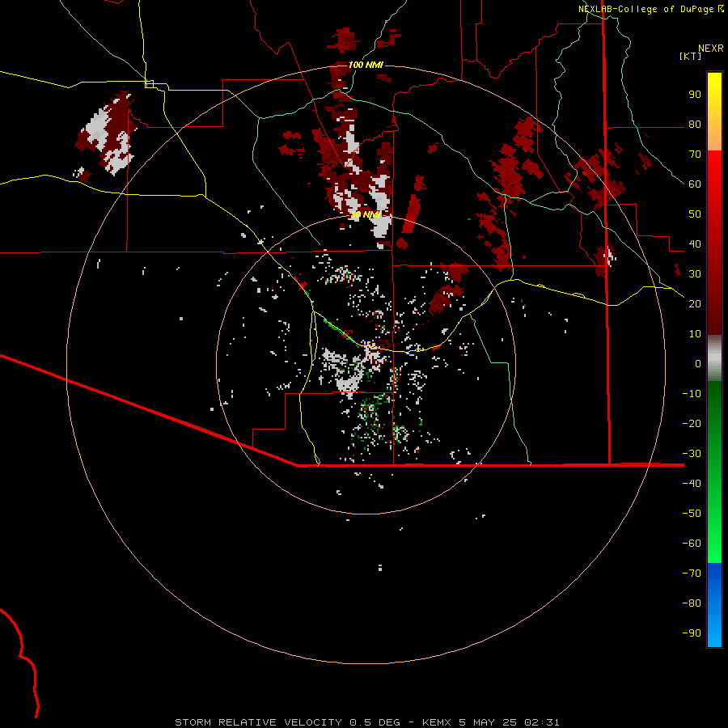Click the -10 scale value
Screen dimensions: 728x728
coord(692,394)
